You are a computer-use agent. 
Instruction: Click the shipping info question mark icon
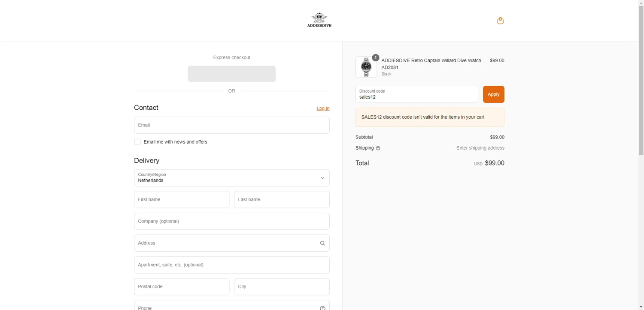(378, 148)
